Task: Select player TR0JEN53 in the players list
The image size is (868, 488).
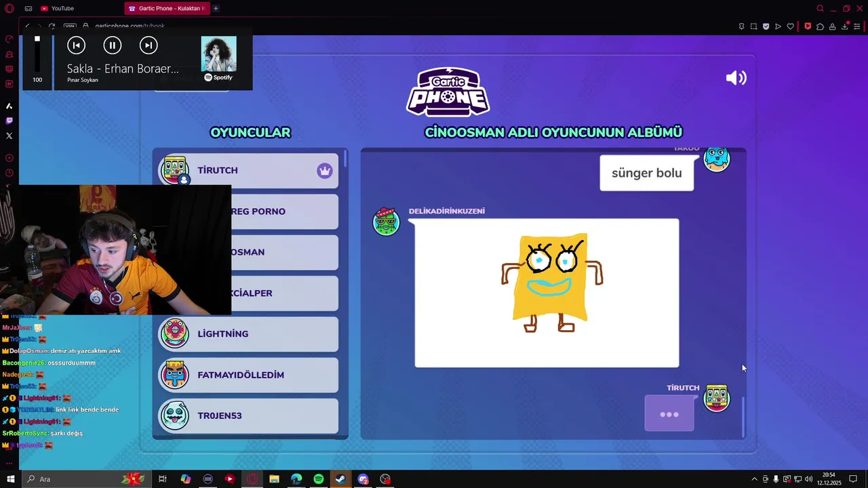Action: 248,415
